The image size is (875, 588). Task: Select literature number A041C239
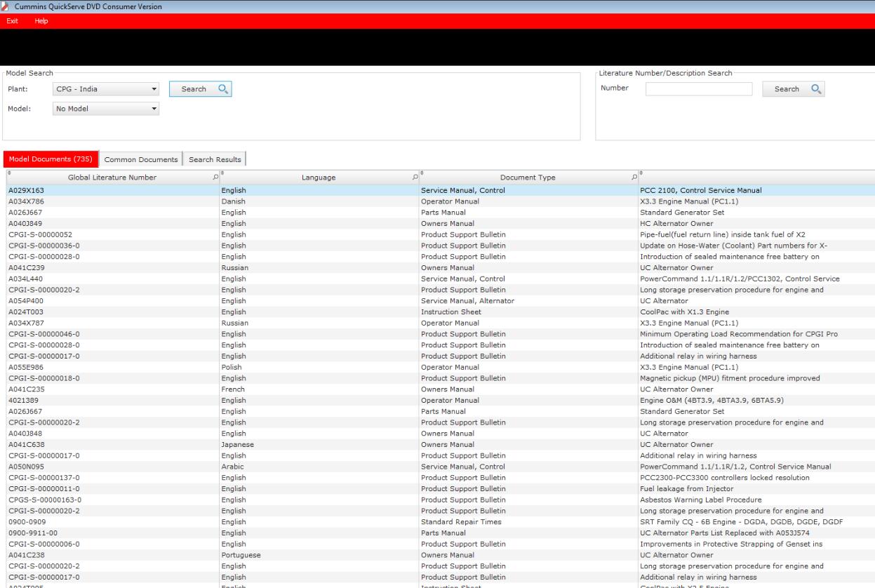(26, 269)
